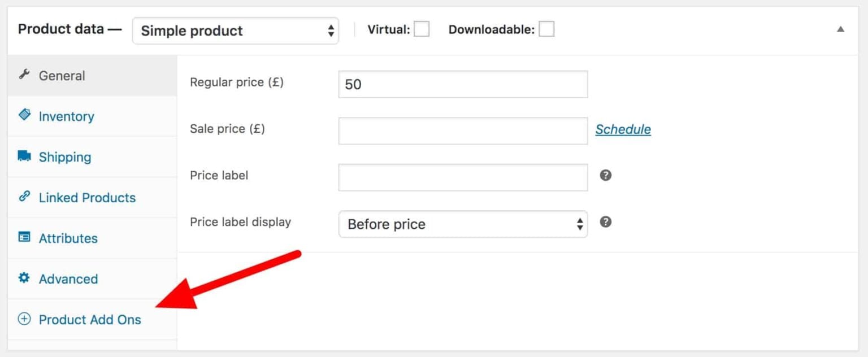Screen dimensions: 868x357
Task: Enable the Virtual checkbox
Action: [421, 28]
